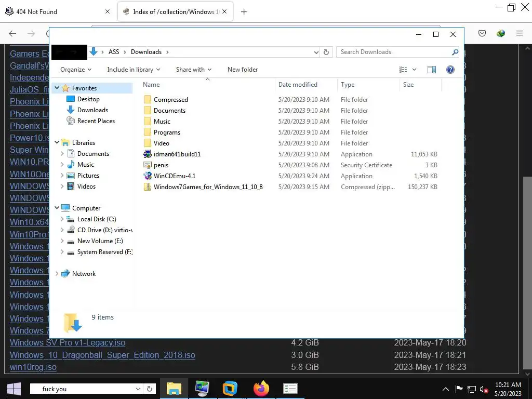
Task: Click the Pocket icon in Firefox toolbar
Action: tap(482, 33)
